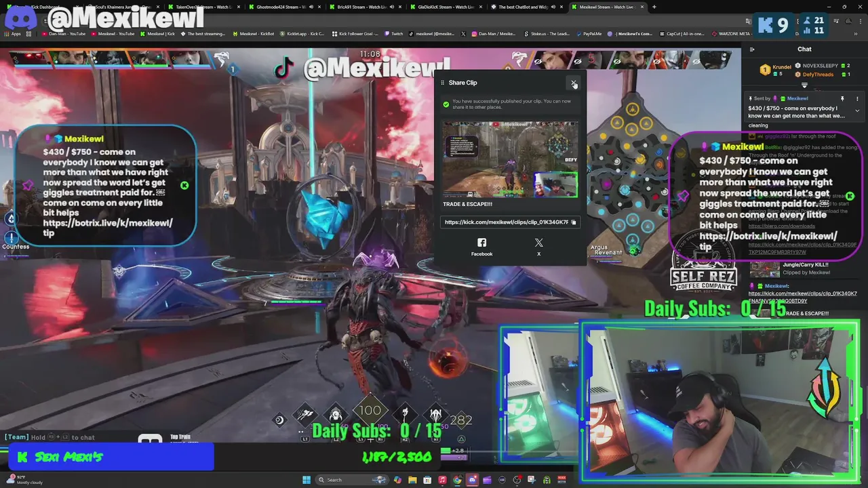Open OBS Studio from taskbar
This screenshot has height=488, width=868.
click(517, 480)
